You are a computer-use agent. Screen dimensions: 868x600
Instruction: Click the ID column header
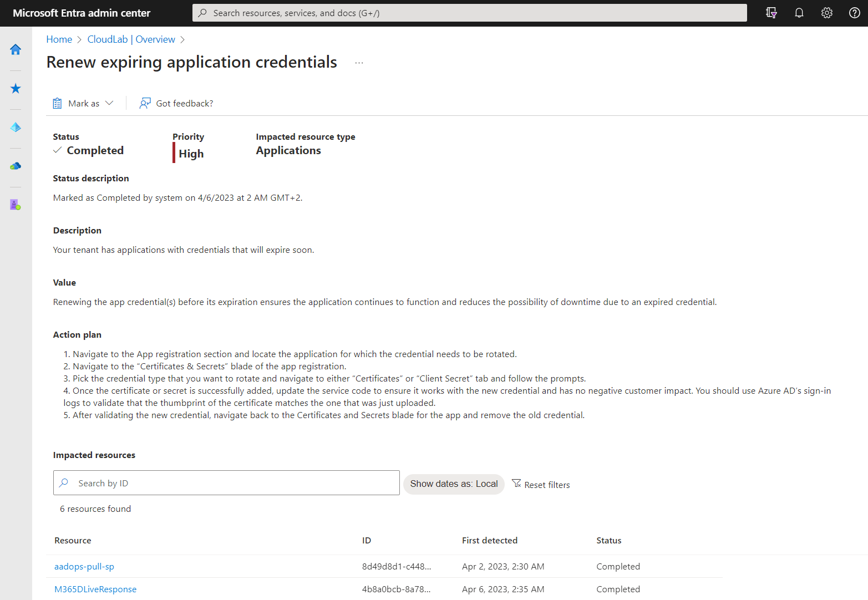pos(367,541)
